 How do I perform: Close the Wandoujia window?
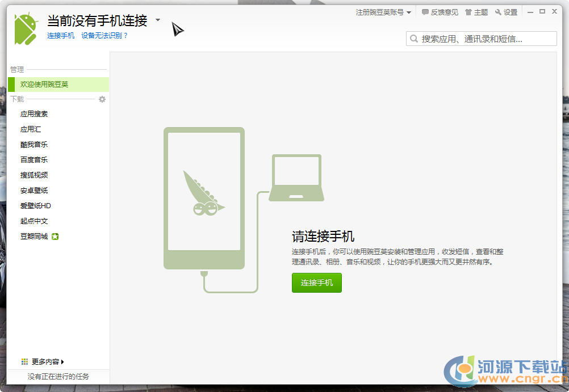click(554, 11)
